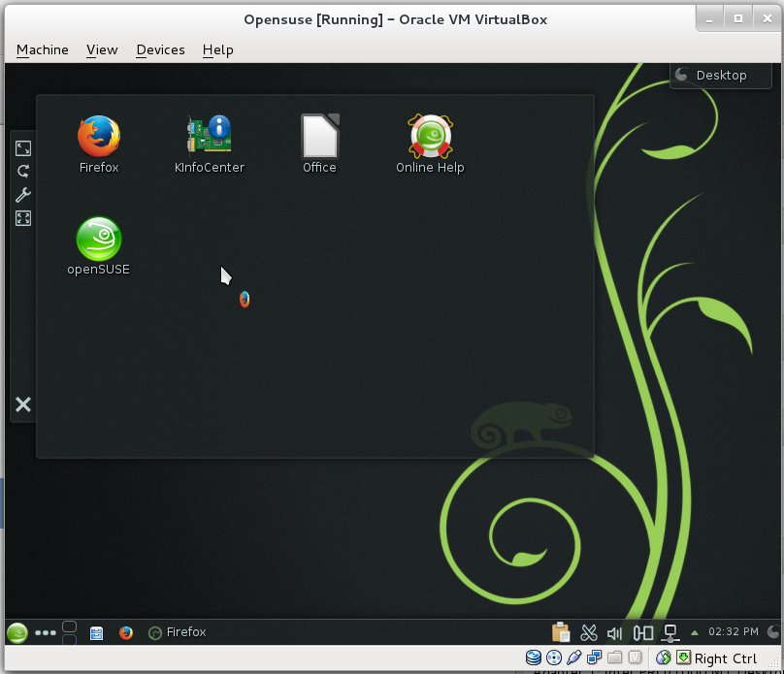Open the Machine menu
This screenshot has height=674, width=784.
[42, 49]
